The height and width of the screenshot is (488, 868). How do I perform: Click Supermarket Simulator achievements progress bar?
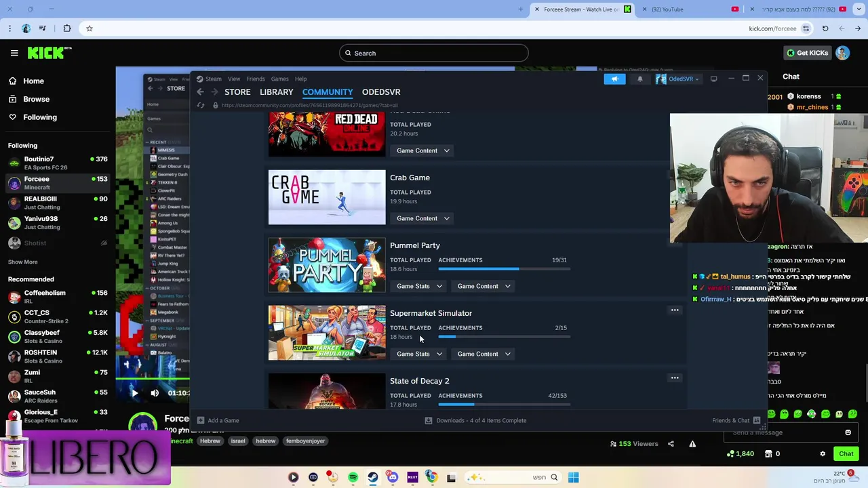pos(504,337)
